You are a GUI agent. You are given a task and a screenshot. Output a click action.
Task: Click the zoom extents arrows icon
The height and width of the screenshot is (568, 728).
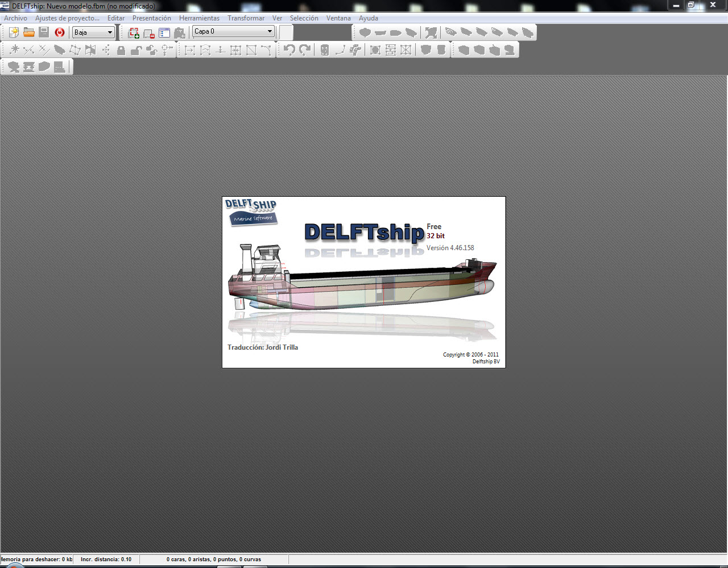[431, 32]
